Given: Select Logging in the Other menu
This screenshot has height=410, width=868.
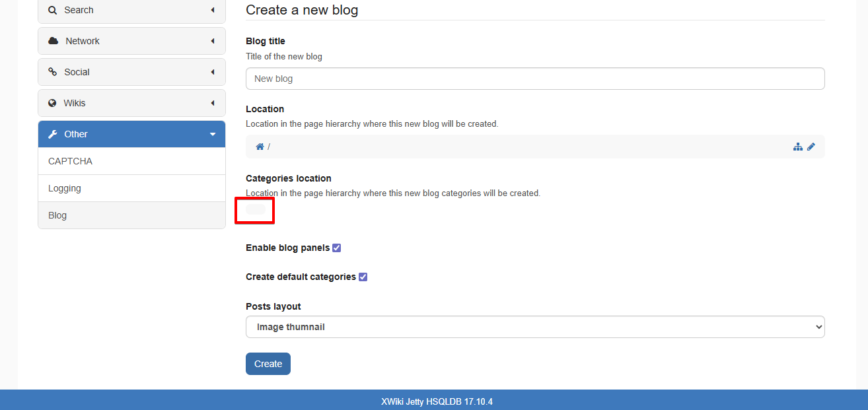Looking at the screenshot, I should tap(65, 188).
